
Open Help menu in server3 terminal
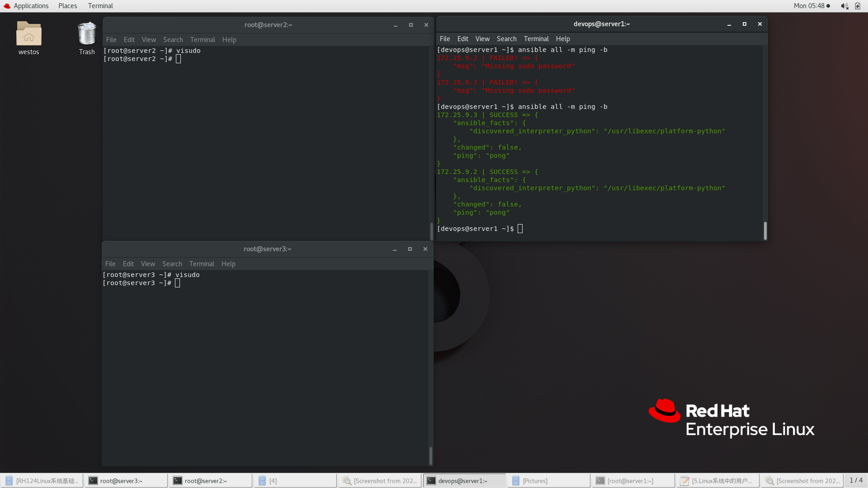pyautogui.click(x=228, y=264)
